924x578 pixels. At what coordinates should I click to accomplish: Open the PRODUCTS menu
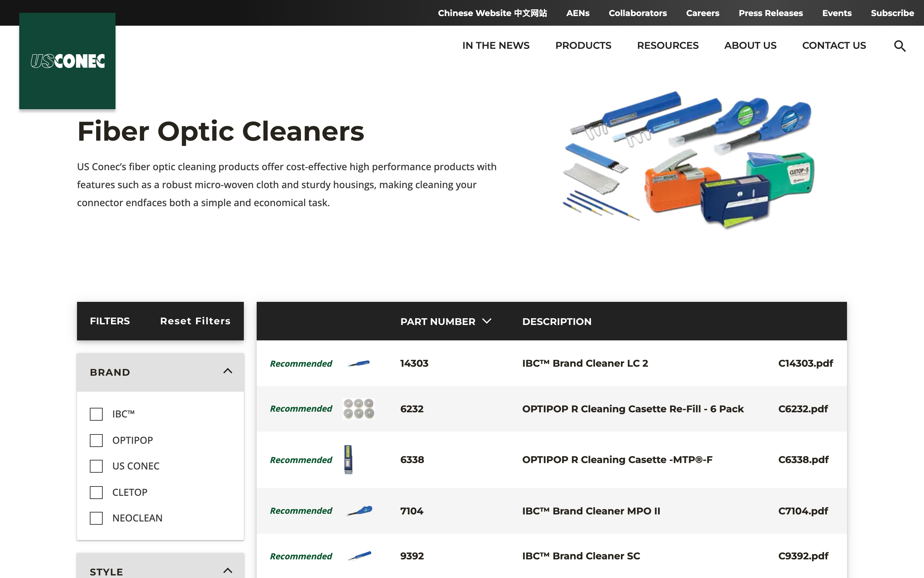point(583,46)
